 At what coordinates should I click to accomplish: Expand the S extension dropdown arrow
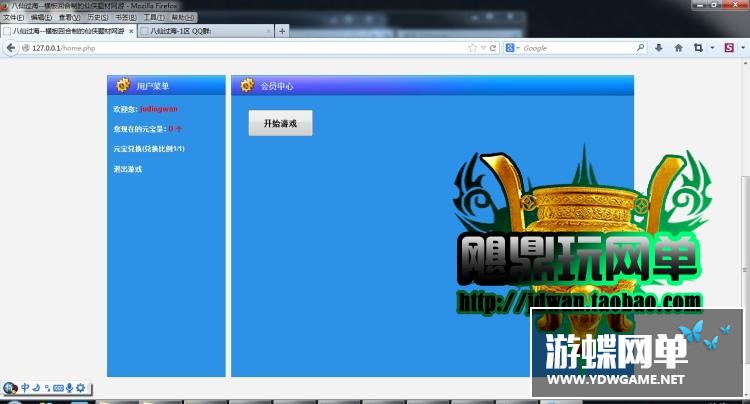click(x=743, y=48)
